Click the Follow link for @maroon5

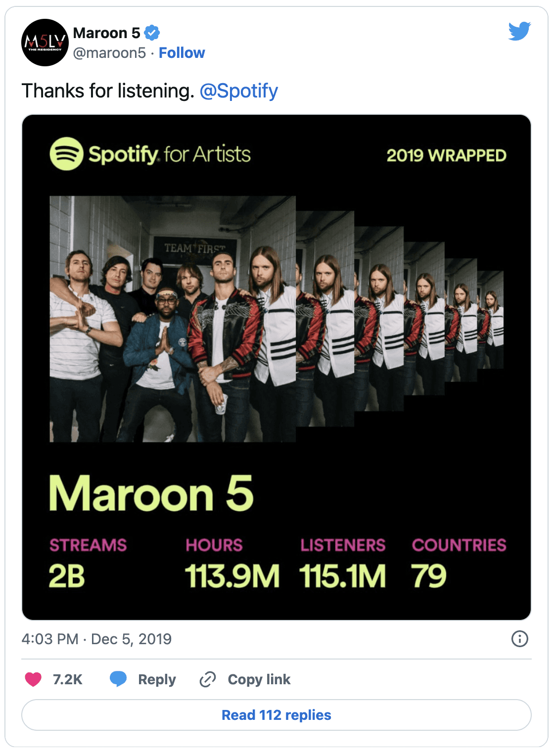182,52
